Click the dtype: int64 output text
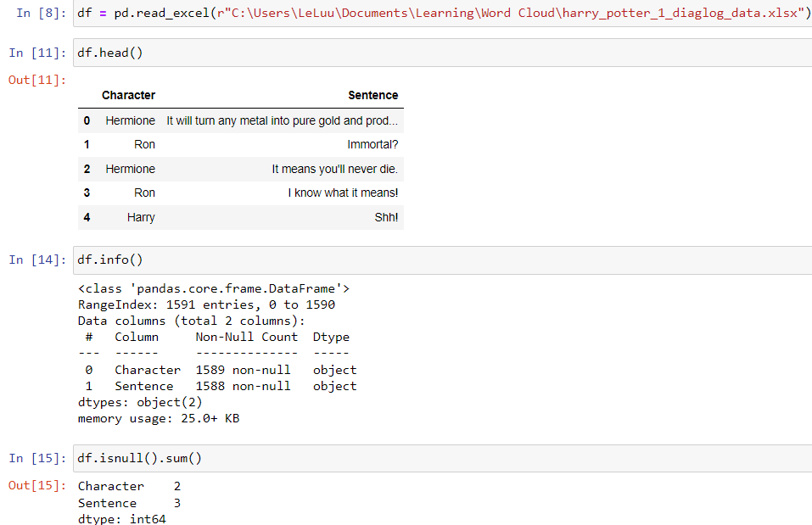The height and width of the screenshot is (525, 812). click(x=121, y=518)
